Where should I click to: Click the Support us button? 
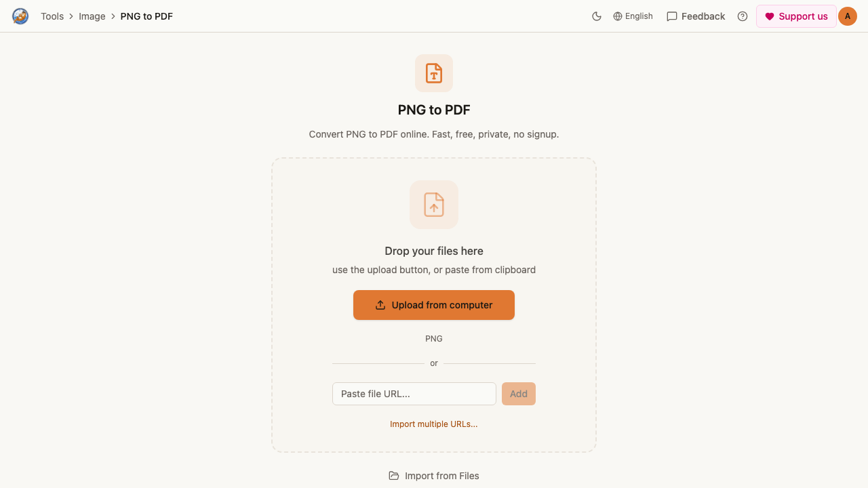796,16
